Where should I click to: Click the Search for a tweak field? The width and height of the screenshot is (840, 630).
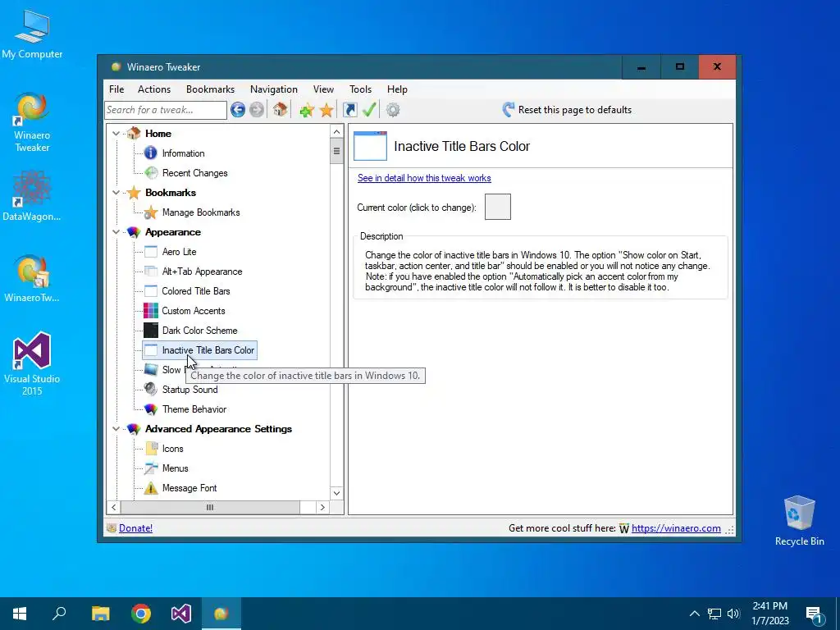click(166, 110)
